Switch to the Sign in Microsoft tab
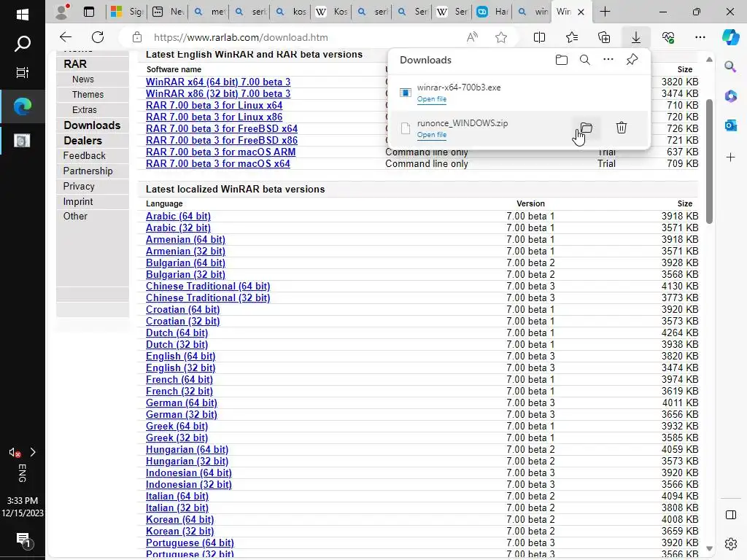747x560 pixels. 126,12
